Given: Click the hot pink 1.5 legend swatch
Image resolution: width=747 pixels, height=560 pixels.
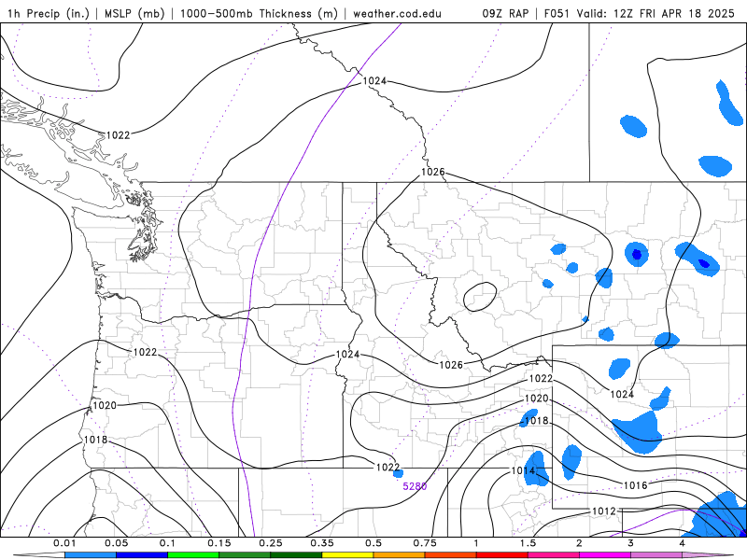Looking at the screenshot, I should (x=554, y=555).
